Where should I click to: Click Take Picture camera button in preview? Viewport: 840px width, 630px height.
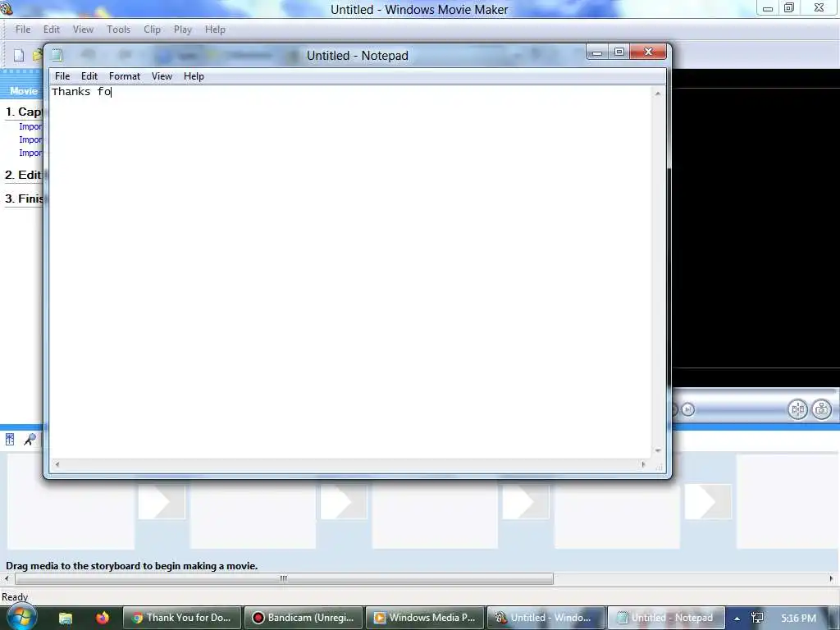[821, 410]
